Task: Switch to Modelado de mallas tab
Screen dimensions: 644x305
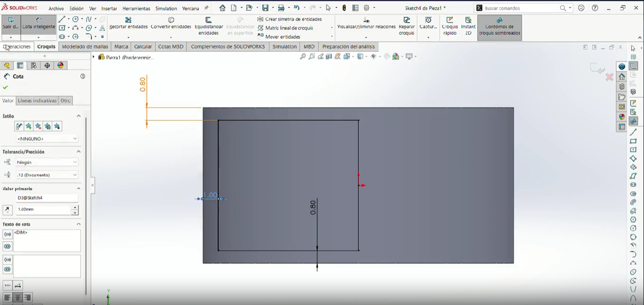Action: pyautogui.click(x=85, y=47)
